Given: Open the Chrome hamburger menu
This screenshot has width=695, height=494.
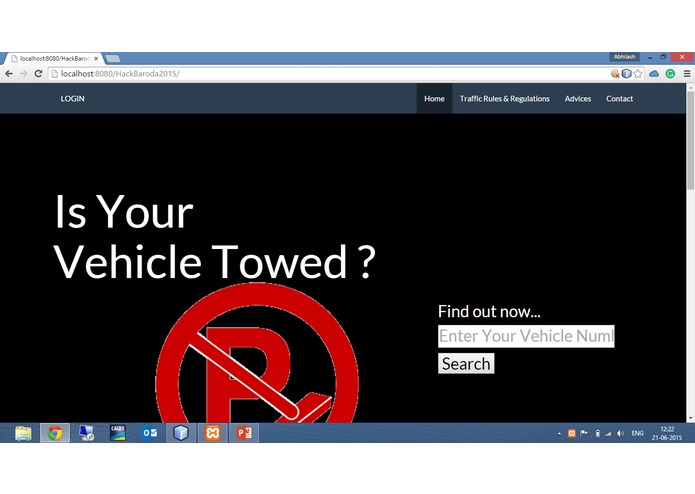Looking at the screenshot, I should [x=687, y=74].
